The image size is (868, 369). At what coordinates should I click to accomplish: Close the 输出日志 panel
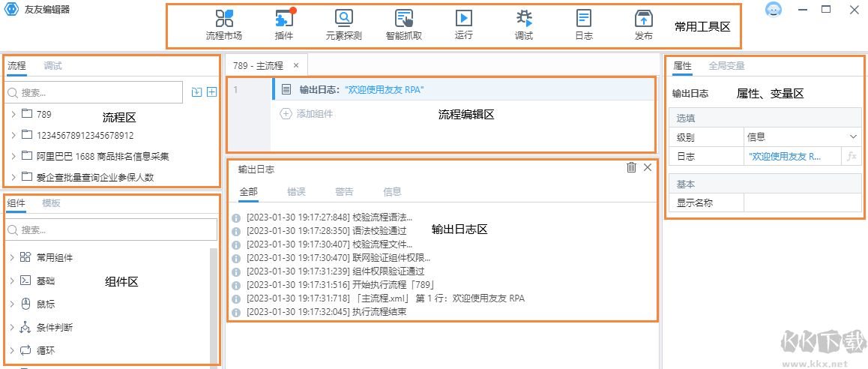point(648,167)
